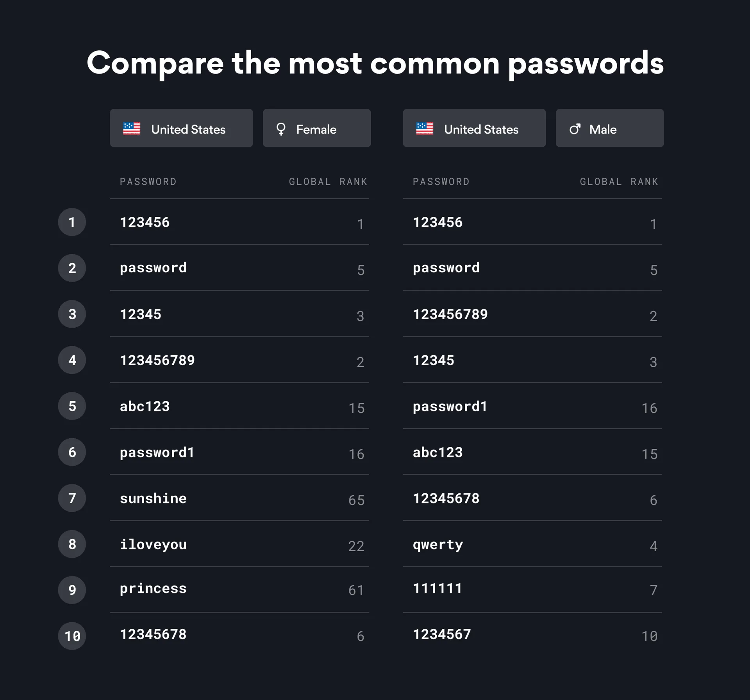Select the sunshine password row
Screen dimensions: 750x700
(x=239, y=498)
